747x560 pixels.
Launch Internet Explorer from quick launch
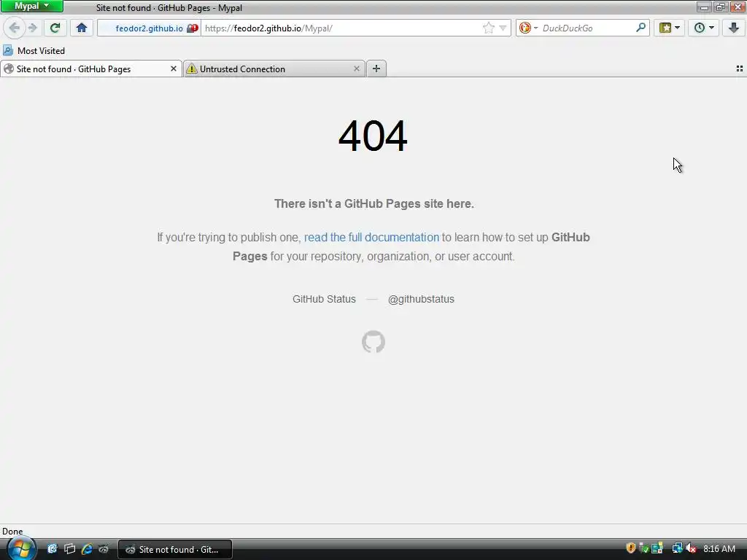coord(87,549)
